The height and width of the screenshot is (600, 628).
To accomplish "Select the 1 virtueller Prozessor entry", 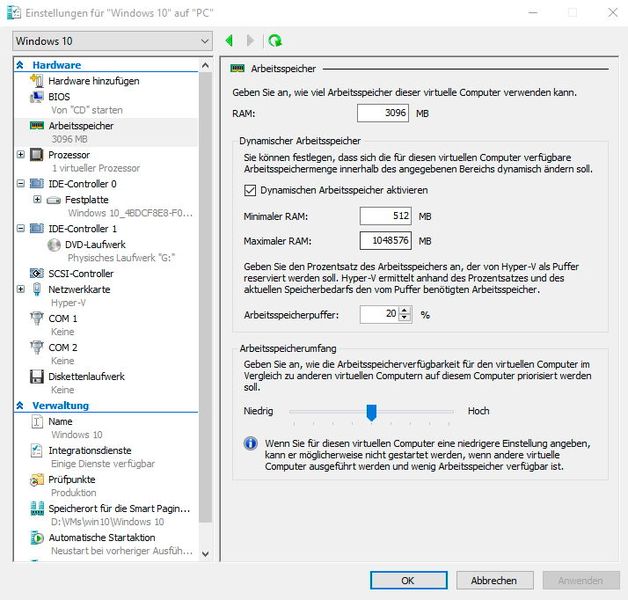I will click(96, 168).
